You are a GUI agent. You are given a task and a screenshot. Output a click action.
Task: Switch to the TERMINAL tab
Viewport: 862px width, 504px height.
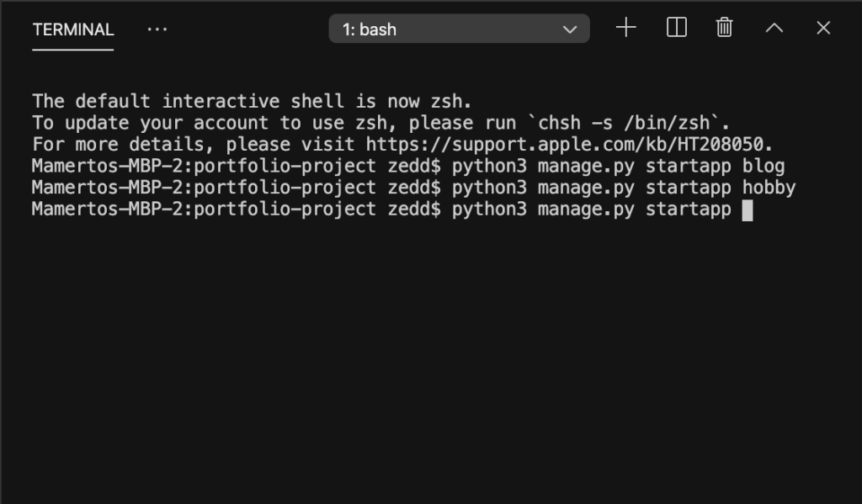tap(73, 29)
